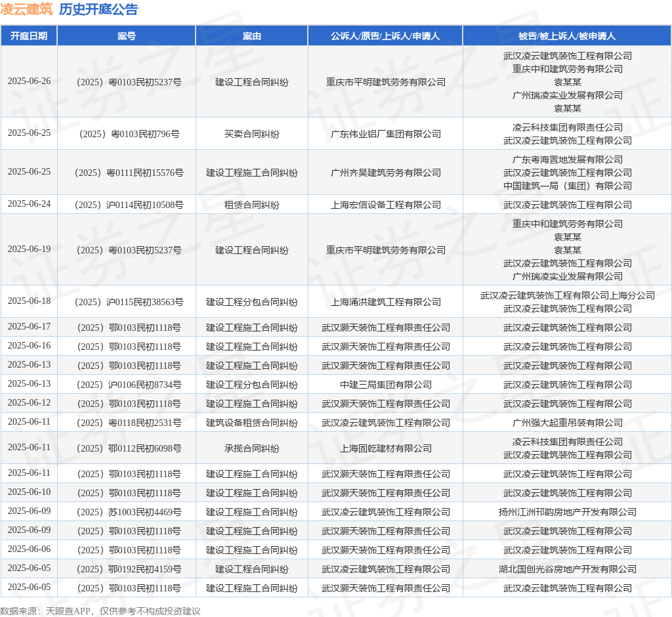Select plaintiff '中建三局集团有限公司'
The image size is (672, 617).
(x=386, y=385)
